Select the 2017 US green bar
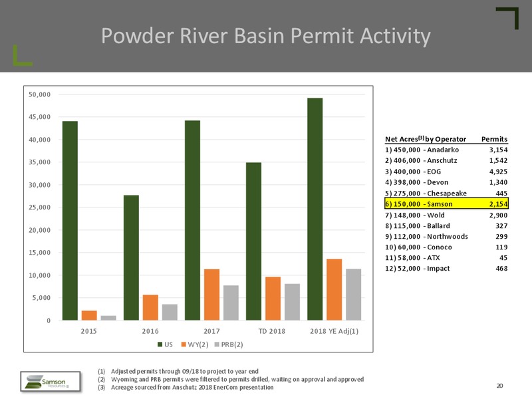 click(x=192, y=220)
